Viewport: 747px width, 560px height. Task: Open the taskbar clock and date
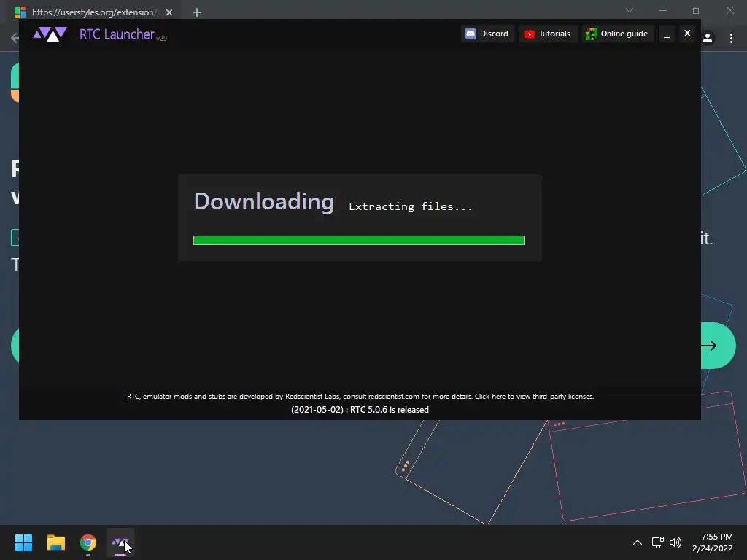[x=713, y=542]
